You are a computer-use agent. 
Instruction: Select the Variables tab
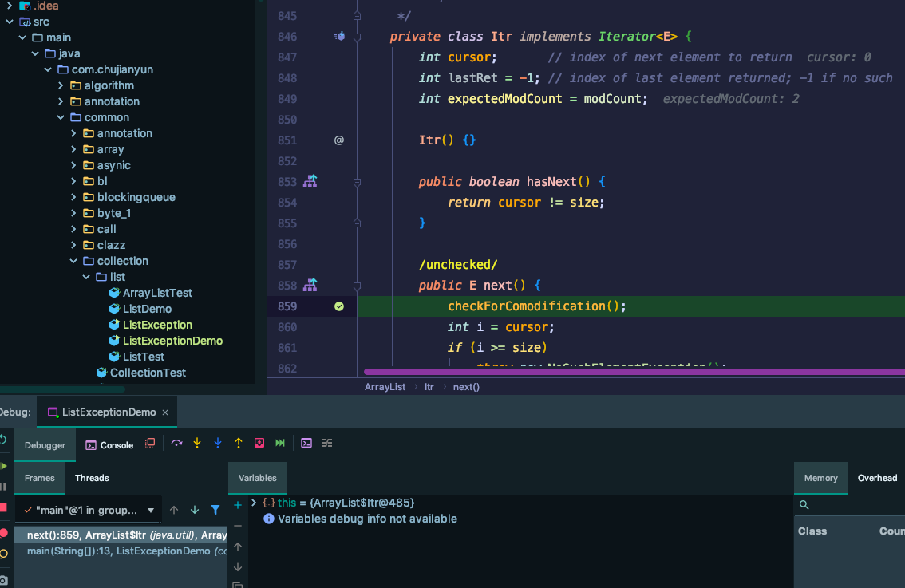(258, 478)
